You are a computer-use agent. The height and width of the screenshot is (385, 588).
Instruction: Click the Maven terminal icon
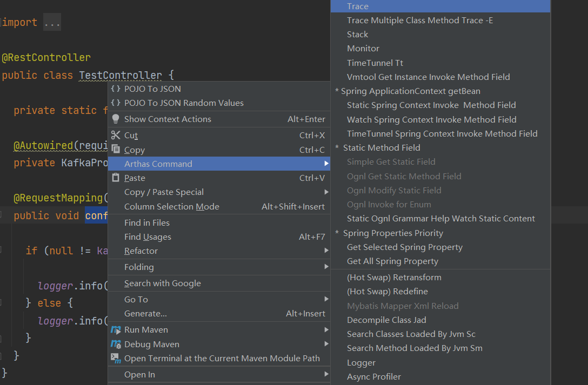coord(116,358)
